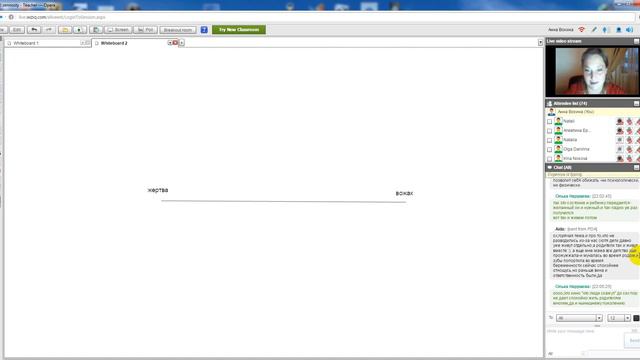Image resolution: width=640 pixels, height=360 pixels.
Task: Click the Redo arrow toolbar button
Action: coord(49,30)
